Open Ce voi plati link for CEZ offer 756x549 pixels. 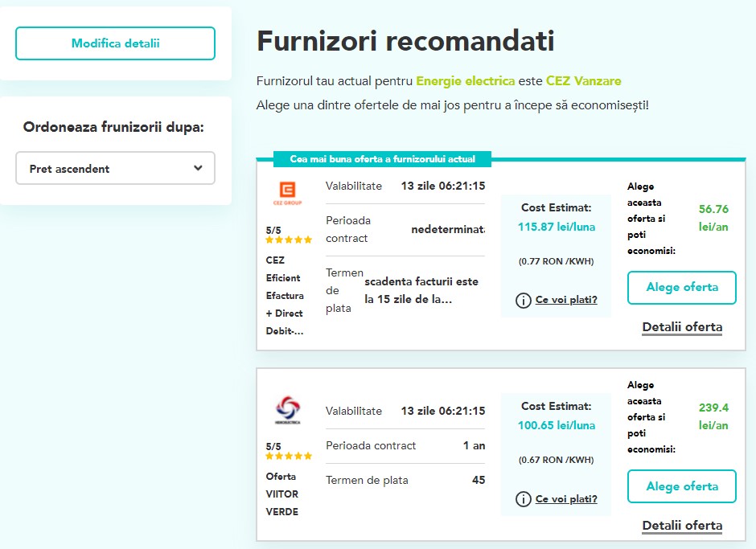tap(566, 300)
